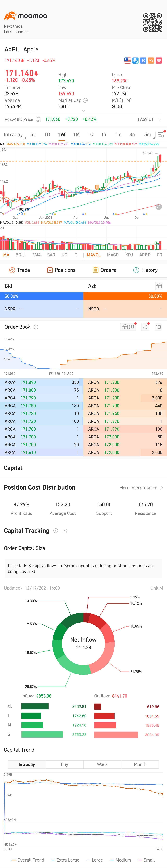Image resolution: width=167 pixels, height=868 pixels.
Task: Expand Post-Mkt Price row chevron
Action: coord(160,119)
